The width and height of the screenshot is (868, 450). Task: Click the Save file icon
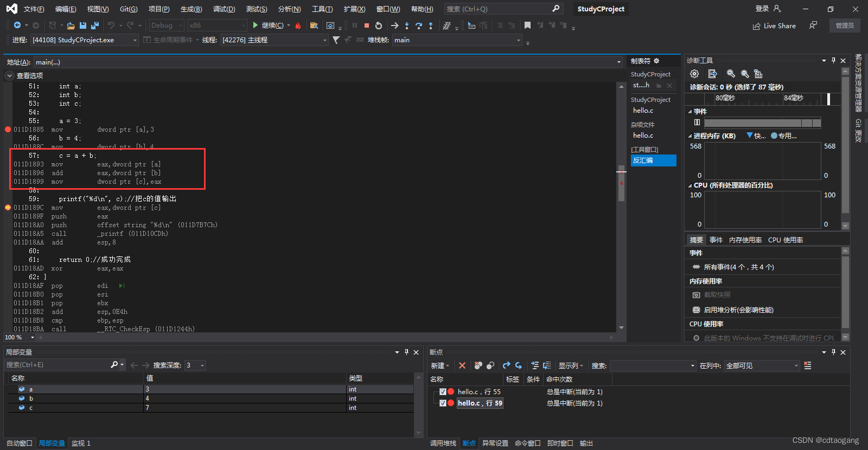[83, 25]
